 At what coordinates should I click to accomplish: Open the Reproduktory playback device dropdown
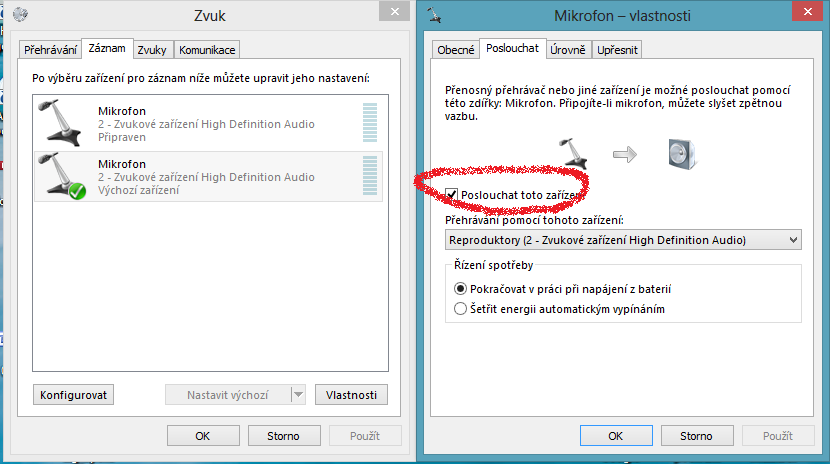624,240
